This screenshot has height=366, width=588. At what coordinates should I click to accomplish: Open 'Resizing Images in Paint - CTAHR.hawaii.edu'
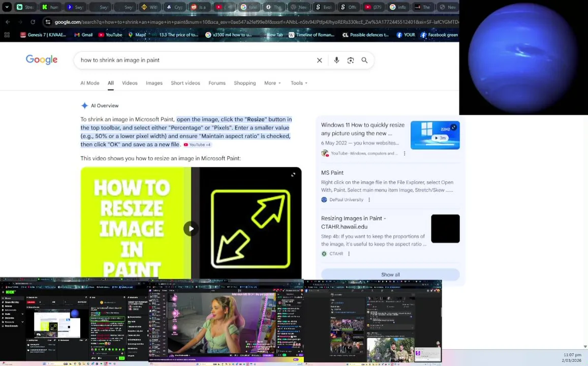point(353,222)
